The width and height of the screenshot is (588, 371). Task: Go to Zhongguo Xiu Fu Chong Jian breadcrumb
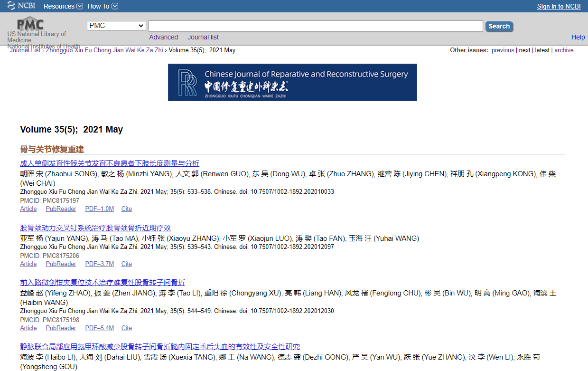[x=104, y=50]
